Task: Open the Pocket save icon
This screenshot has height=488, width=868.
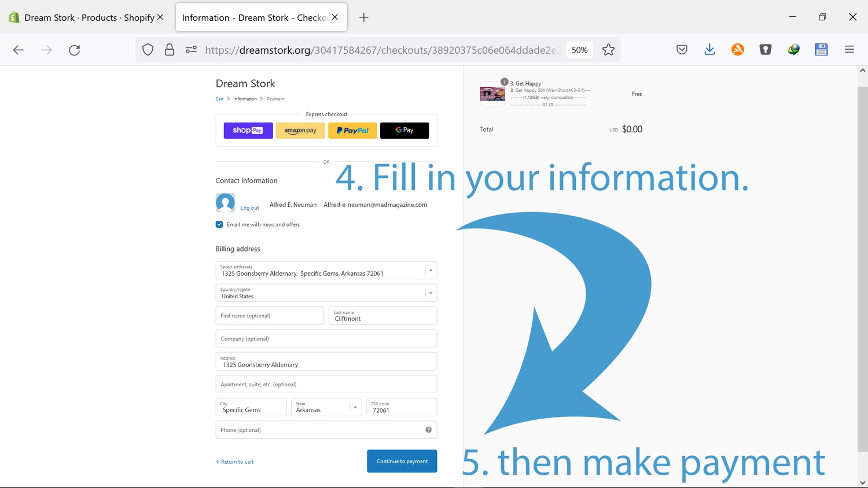Action: click(x=682, y=50)
